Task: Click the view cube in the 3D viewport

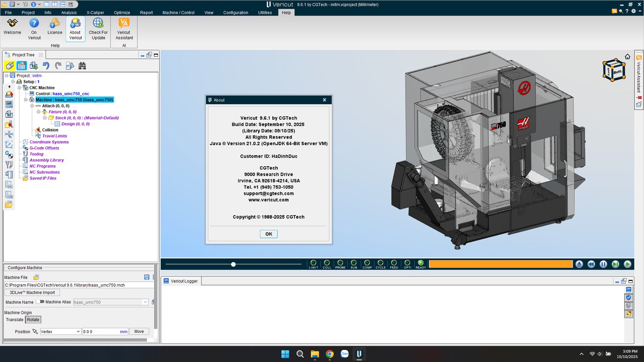Action: [614, 70]
